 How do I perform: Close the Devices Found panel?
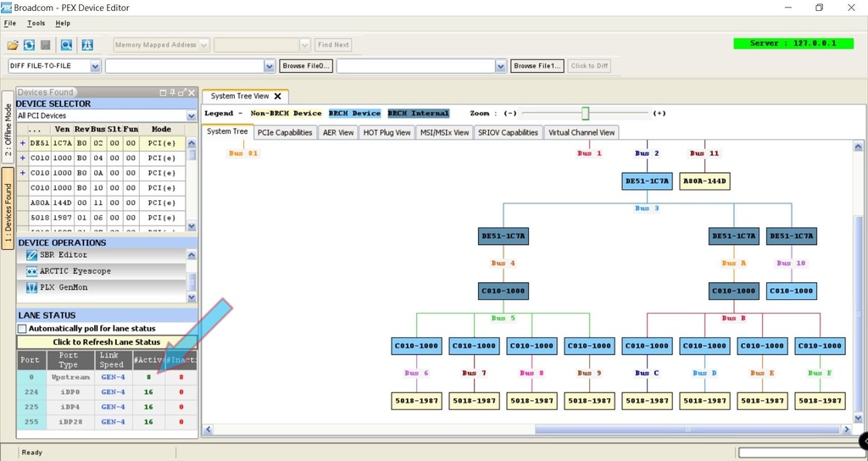coord(192,92)
